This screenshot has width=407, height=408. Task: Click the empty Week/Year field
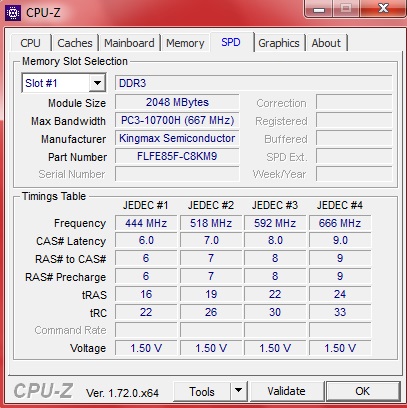tap(354, 174)
